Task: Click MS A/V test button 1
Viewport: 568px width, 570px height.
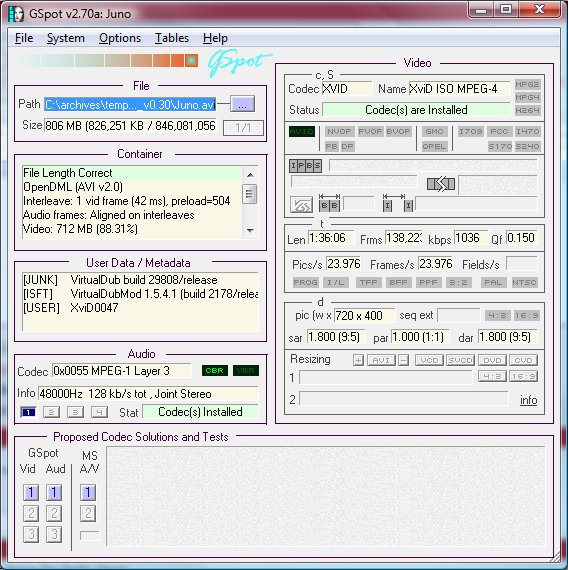Action: click(x=88, y=492)
